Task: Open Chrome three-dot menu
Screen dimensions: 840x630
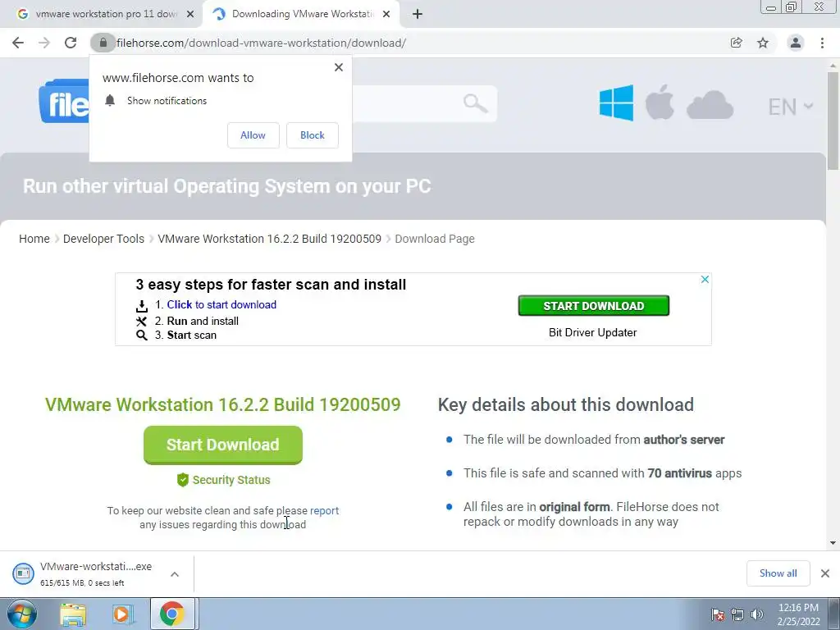Action: point(822,43)
